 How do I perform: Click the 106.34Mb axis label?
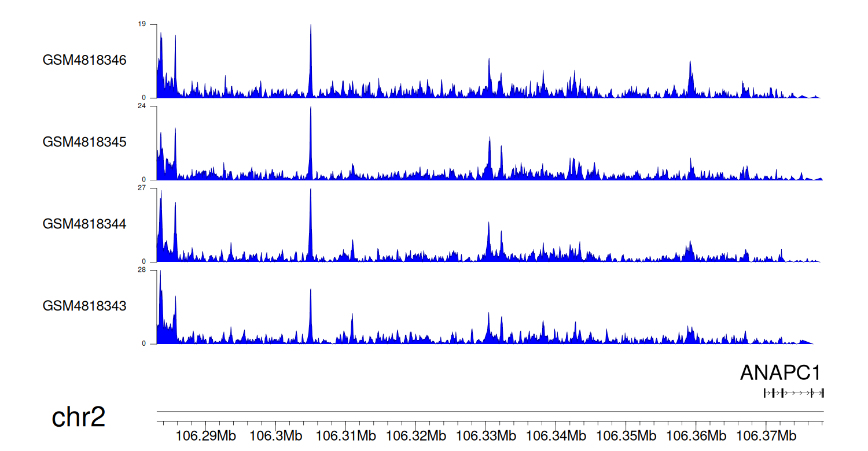pos(556,435)
